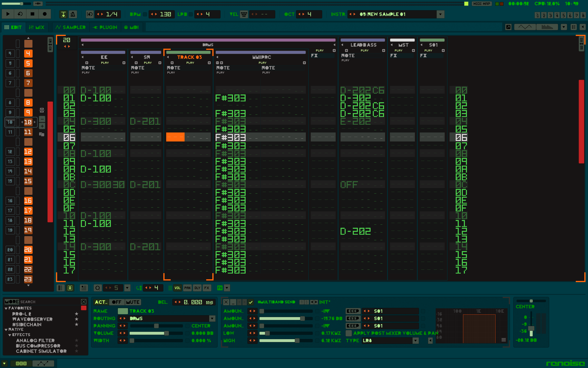The height and width of the screenshot is (368, 588).
Task: Click the MORE button in device search
Action: [x=12, y=302]
